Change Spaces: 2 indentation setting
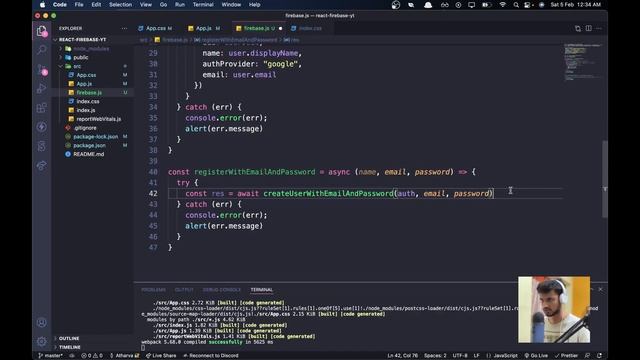 click(435, 356)
